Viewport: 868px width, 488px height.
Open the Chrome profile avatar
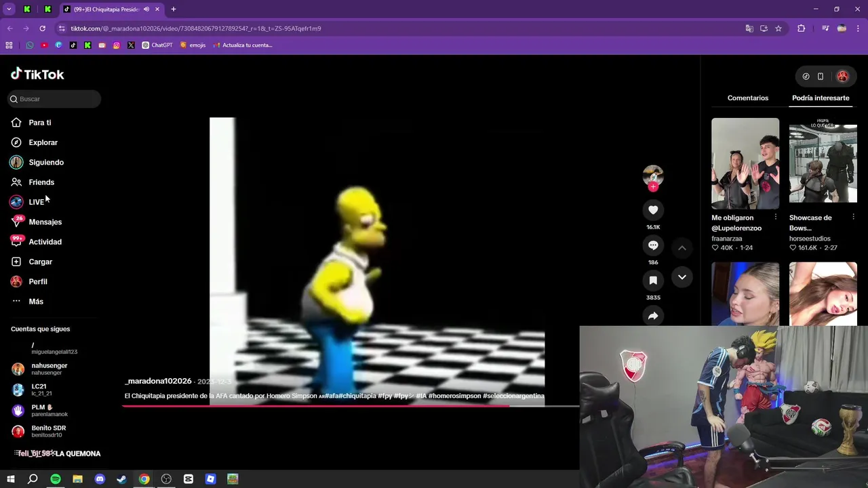pos(842,28)
